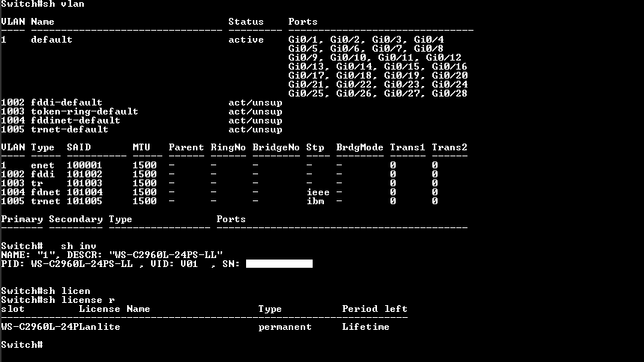Click SAID value 100001
644x362 pixels.
pos(85,165)
